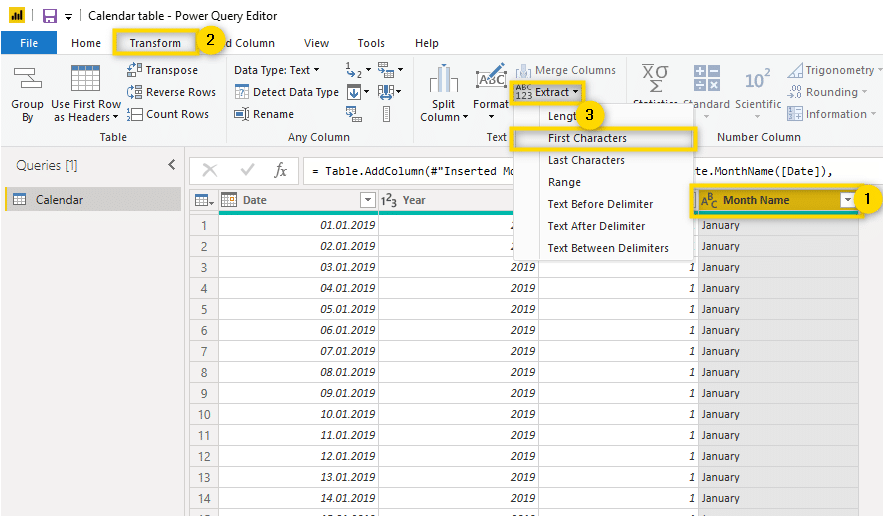Click the Detect Data Type icon
This screenshot has height=516, width=883.
point(243,92)
